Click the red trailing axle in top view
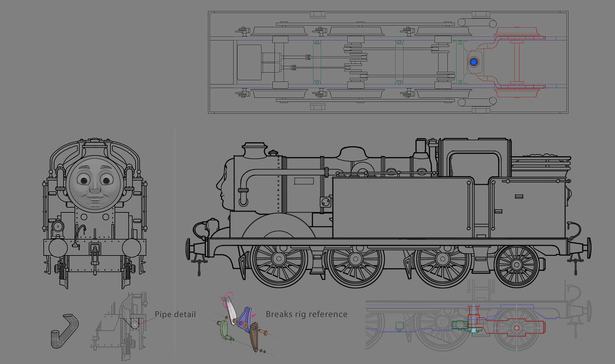This screenshot has height=364, width=615. point(517,62)
